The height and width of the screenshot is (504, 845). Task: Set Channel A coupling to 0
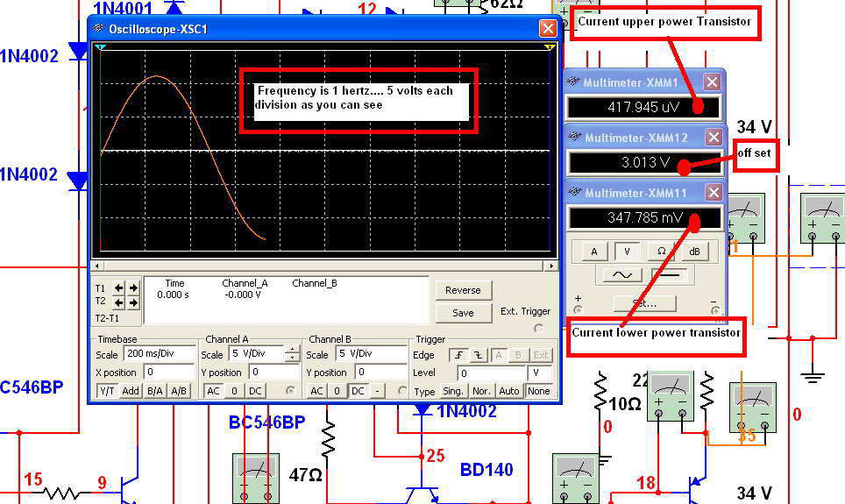pyautogui.click(x=234, y=391)
